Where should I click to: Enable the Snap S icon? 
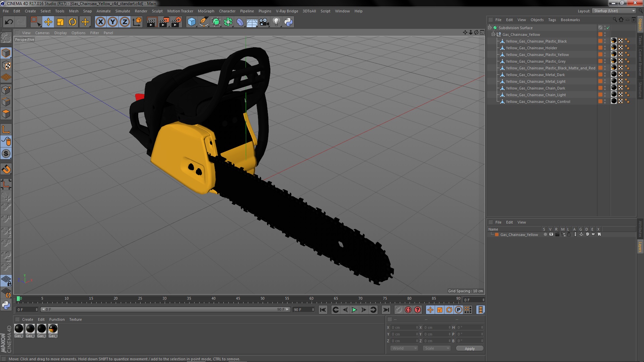pyautogui.click(x=6, y=154)
